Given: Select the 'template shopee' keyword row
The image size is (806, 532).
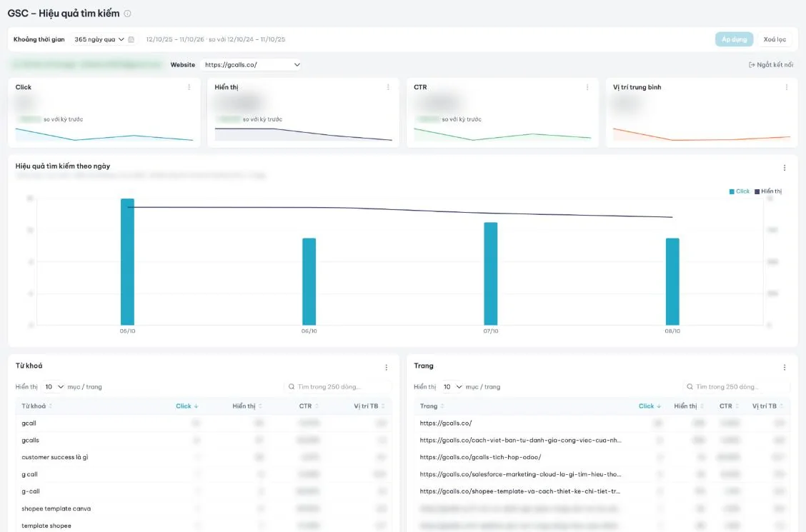Looking at the screenshot, I should pyautogui.click(x=204, y=526).
